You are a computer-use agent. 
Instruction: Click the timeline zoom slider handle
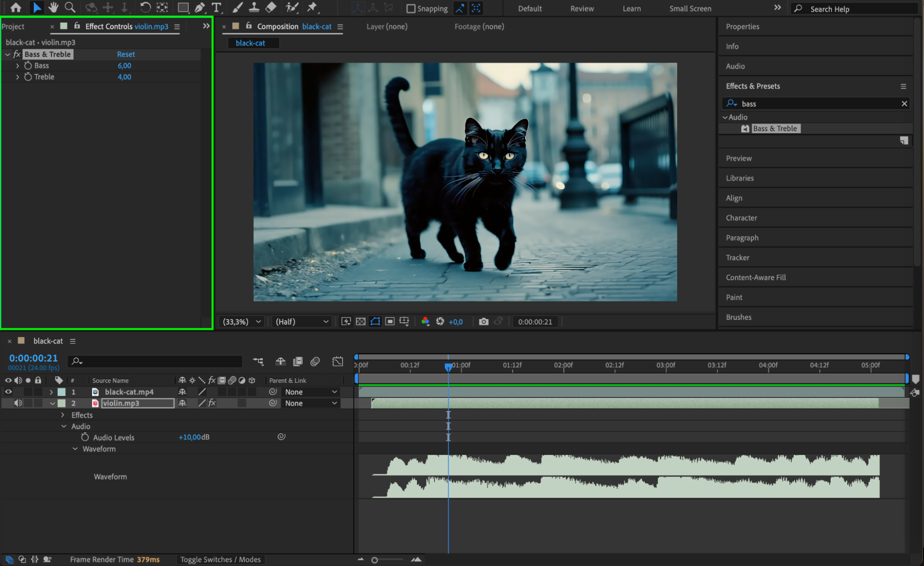click(x=374, y=560)
